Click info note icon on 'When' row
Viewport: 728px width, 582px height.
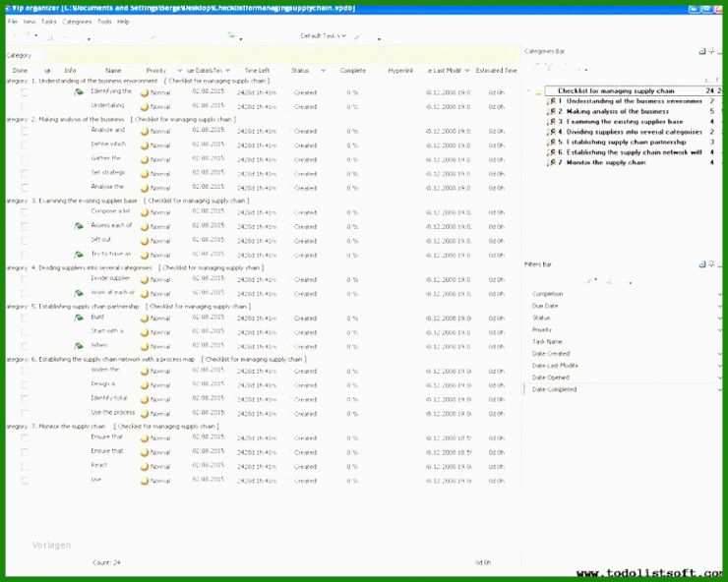point(79,346)
